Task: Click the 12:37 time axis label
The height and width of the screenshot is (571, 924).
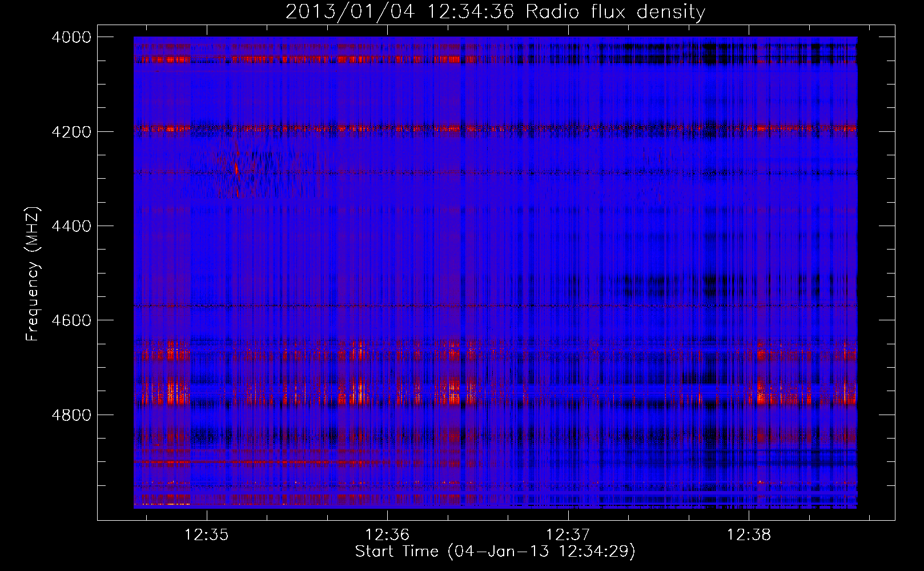Action: point(568,535)
